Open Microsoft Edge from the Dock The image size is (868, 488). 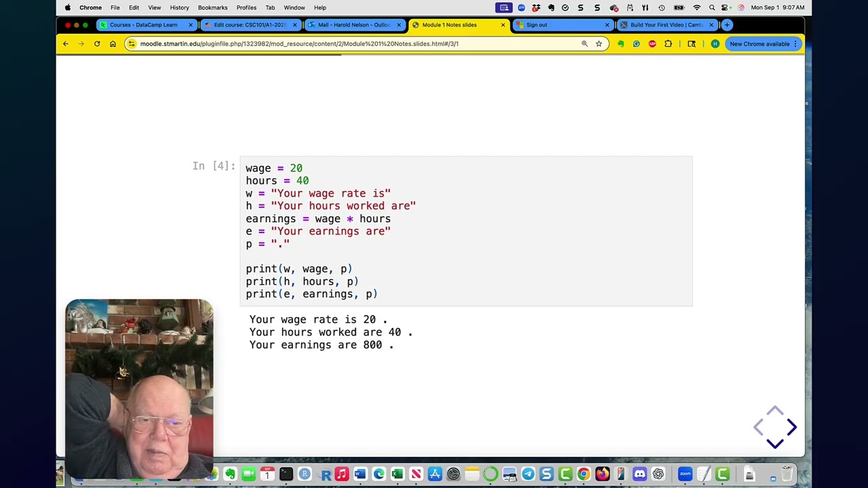[379, 474]
